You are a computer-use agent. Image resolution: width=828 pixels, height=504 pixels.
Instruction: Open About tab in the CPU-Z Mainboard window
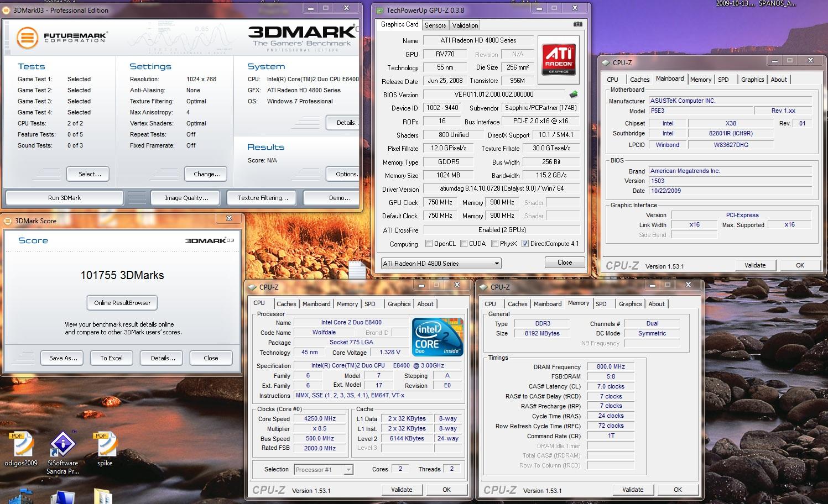pyautogui.click(x=779, y=80)
